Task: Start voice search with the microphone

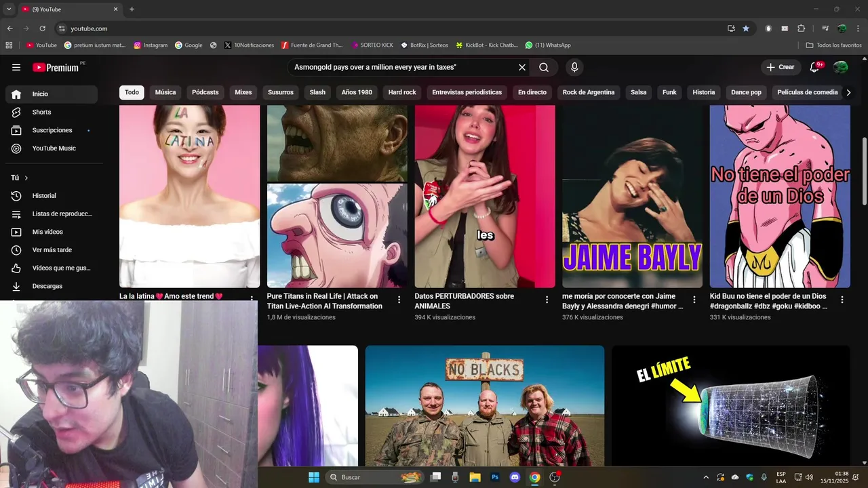Action: [x=574, y=67]
